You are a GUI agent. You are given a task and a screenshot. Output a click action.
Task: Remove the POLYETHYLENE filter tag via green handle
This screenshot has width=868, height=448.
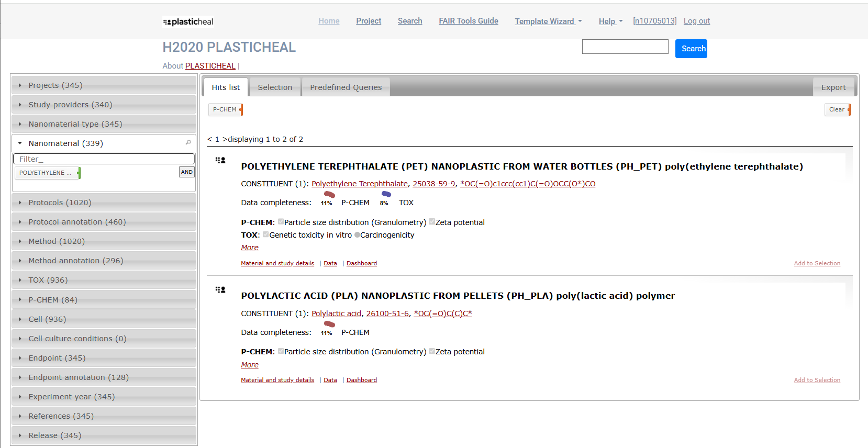[79, 173]
